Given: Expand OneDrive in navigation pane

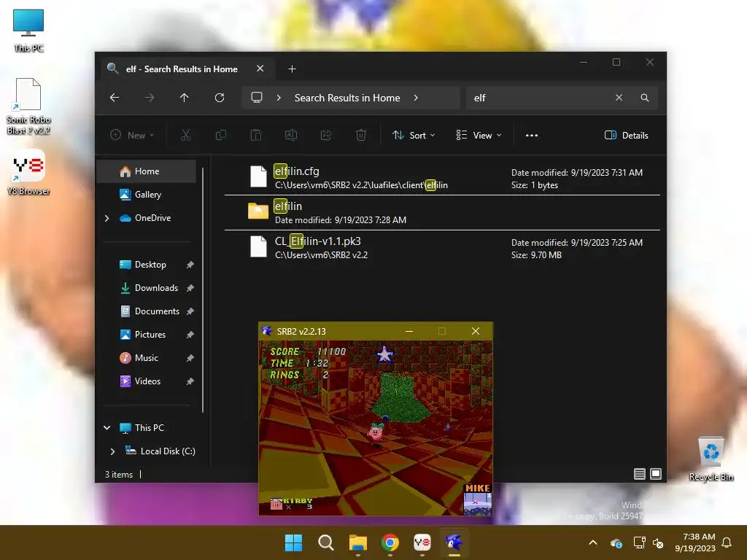Looking at the screenshot, I should point(107,218).
